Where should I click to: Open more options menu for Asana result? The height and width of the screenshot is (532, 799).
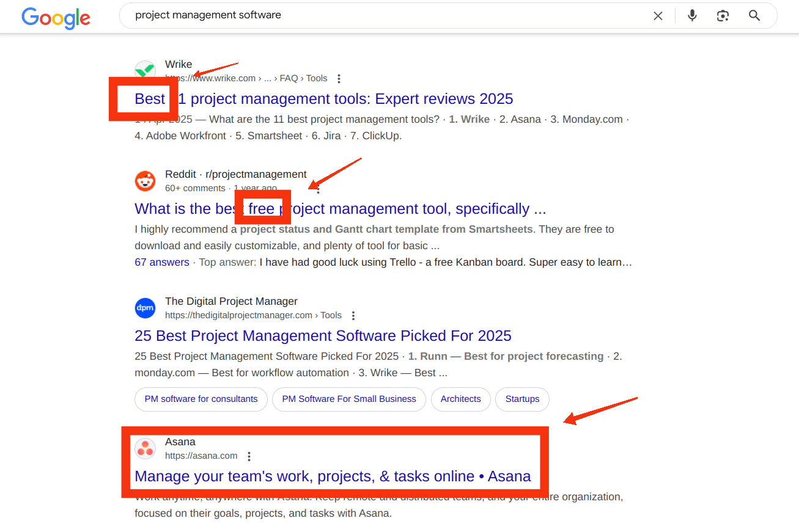click(x=249, y=456)
